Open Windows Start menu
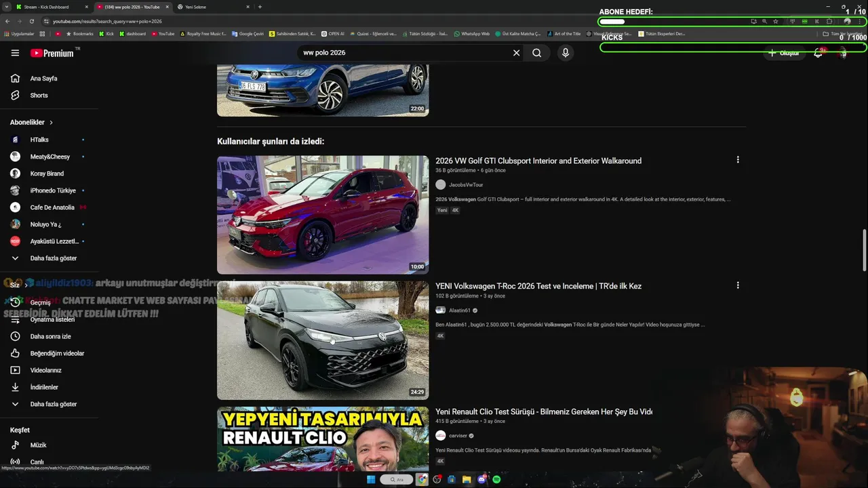 (x=371, y=479)
